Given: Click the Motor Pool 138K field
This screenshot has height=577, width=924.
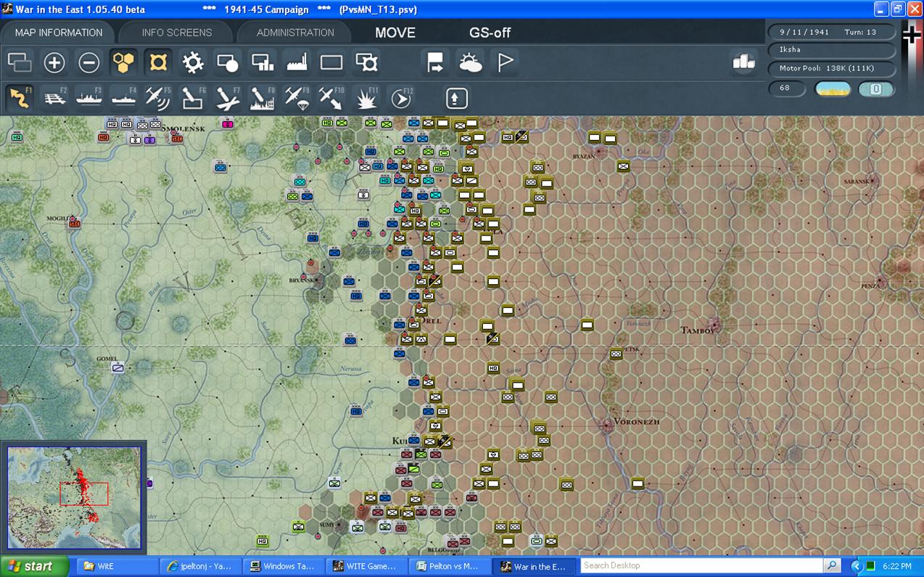Looking at the screenshot, I should click(x=832, y=69).
